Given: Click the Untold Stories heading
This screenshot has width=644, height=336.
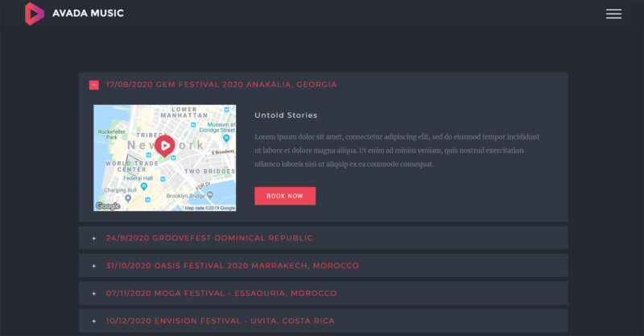Looking at the screenshot, I should coord(286,115).
